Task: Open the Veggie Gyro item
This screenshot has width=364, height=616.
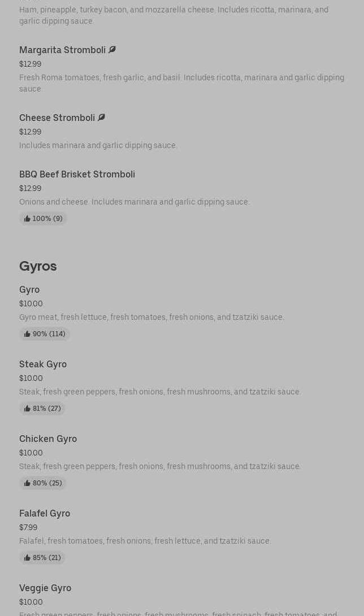Action: 45,588
